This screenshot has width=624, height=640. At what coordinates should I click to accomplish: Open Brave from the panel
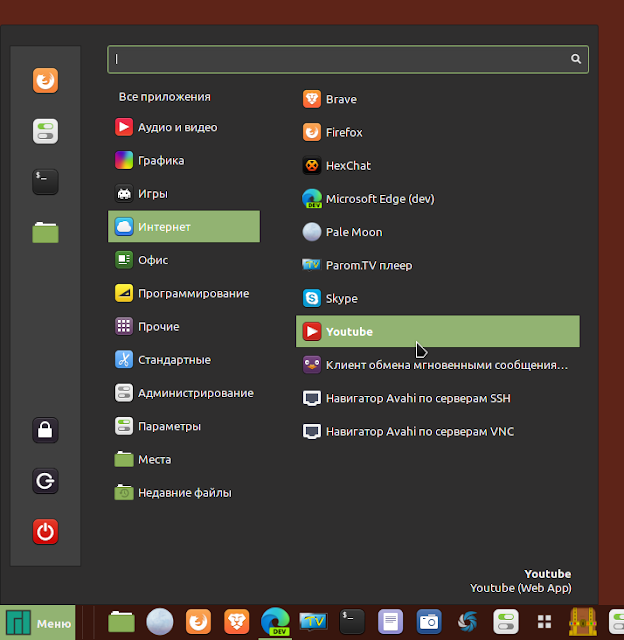237,622
